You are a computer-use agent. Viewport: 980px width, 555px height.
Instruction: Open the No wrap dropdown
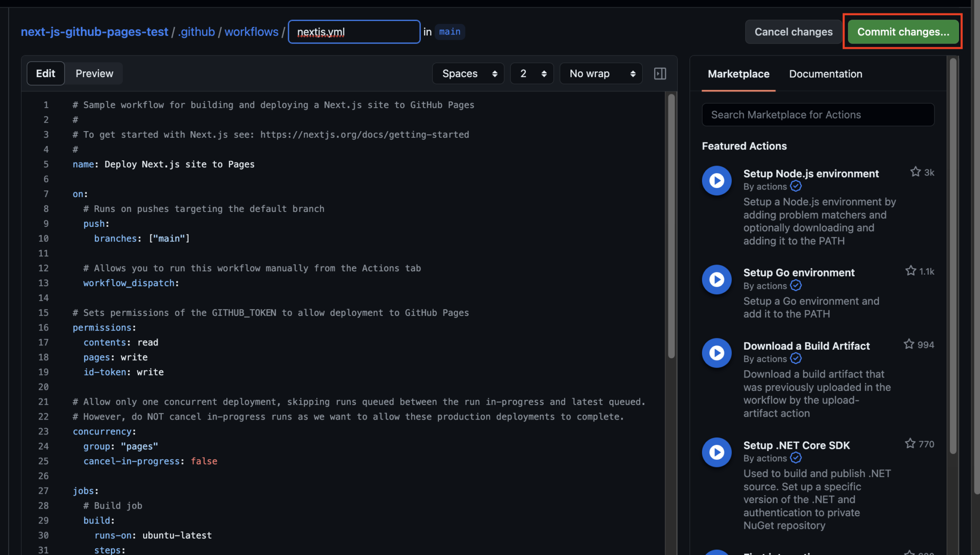pyautogui.click(x=601, y=73)
